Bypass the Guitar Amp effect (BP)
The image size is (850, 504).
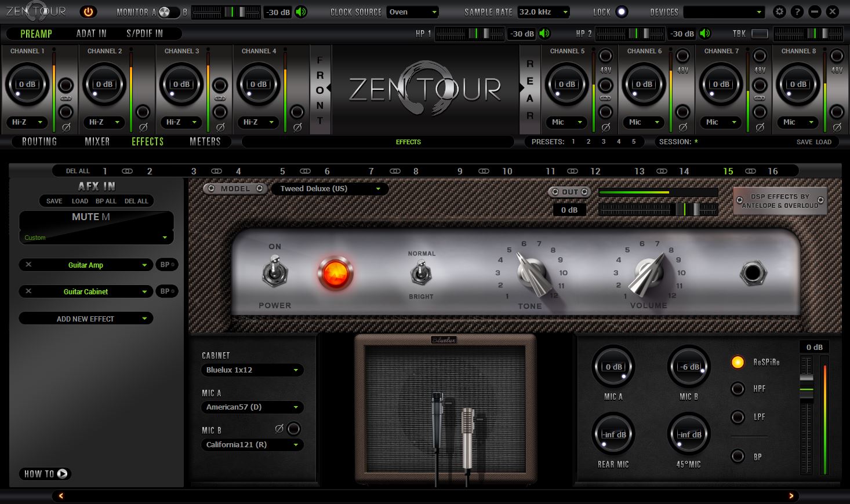(167, 265)
